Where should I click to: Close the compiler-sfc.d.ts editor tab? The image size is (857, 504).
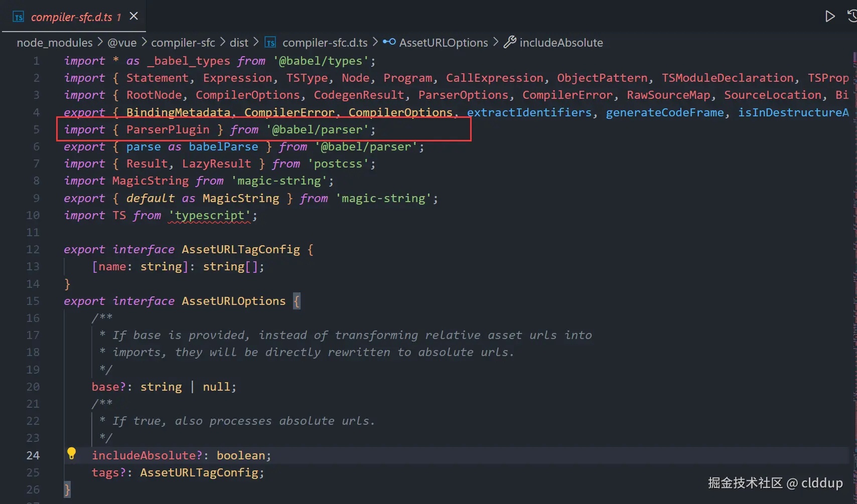tap(134, 16)
